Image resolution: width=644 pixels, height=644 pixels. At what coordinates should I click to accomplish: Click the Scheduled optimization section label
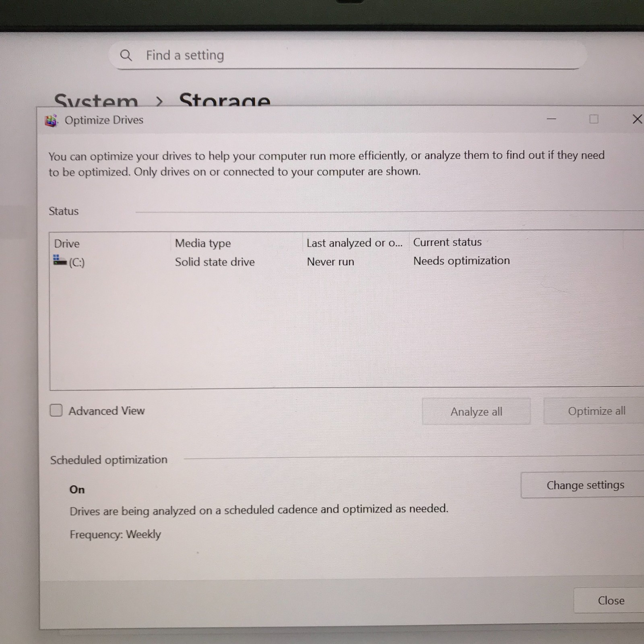[109, 460]
